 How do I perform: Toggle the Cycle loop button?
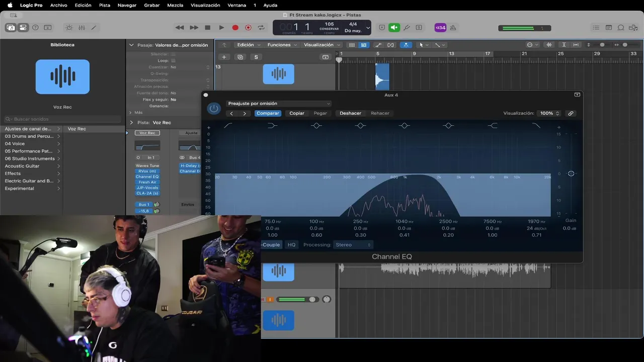pyautogui.click(x=261, y=28)
